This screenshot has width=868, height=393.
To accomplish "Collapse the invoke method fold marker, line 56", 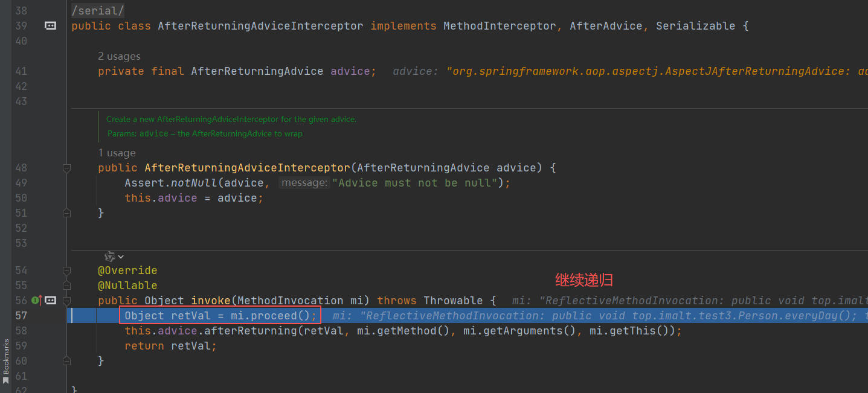I will [x=67, y=301].
